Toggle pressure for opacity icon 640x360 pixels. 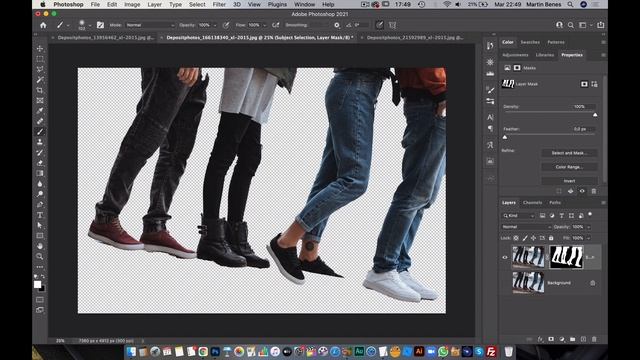tap(226, 25)
